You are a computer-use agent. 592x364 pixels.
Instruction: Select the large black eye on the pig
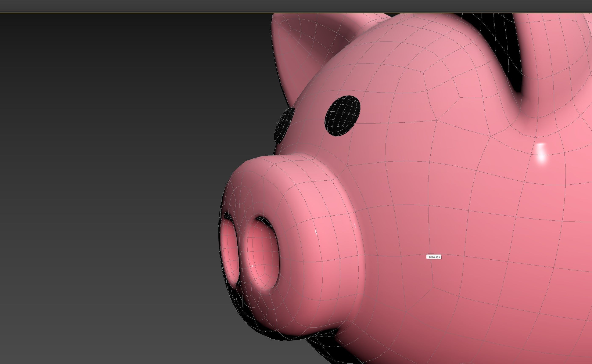(x=342, y=116)
